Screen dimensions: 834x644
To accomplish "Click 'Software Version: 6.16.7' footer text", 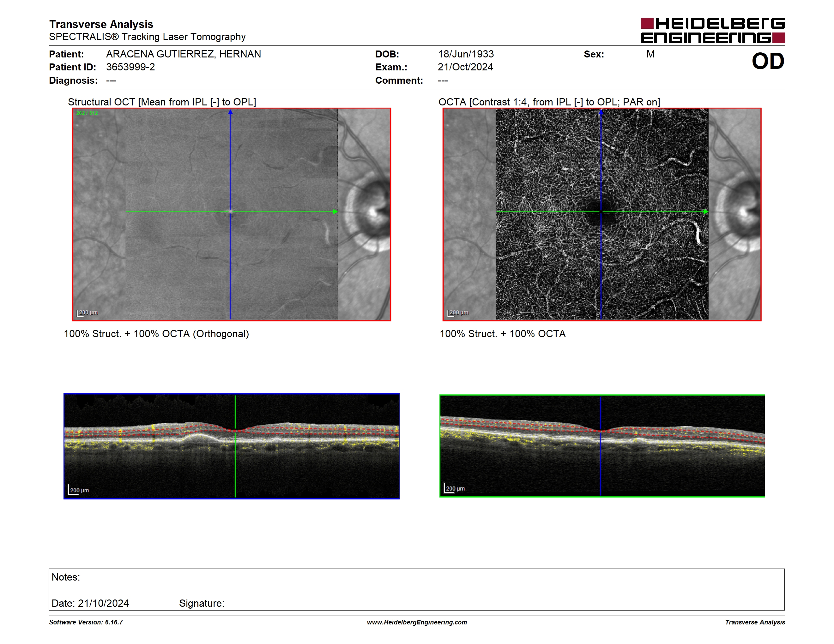I will [86, 622].
